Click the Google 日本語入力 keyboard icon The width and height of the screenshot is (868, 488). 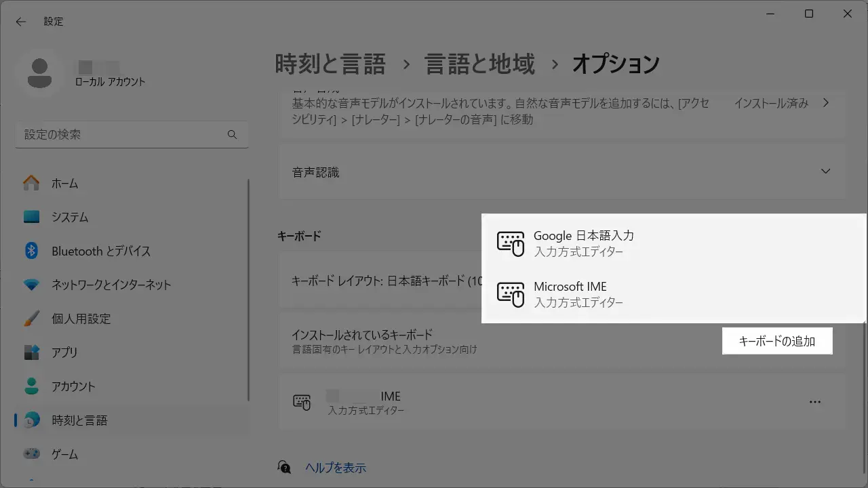[511, 243]
